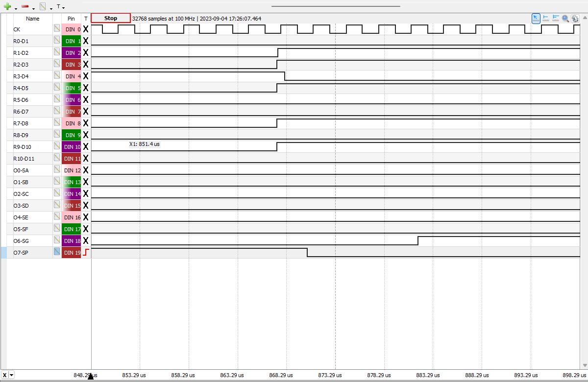Click the toolbar edit-properties pencil icon
Screen dimensions: 588x382
tap(43, 7)
